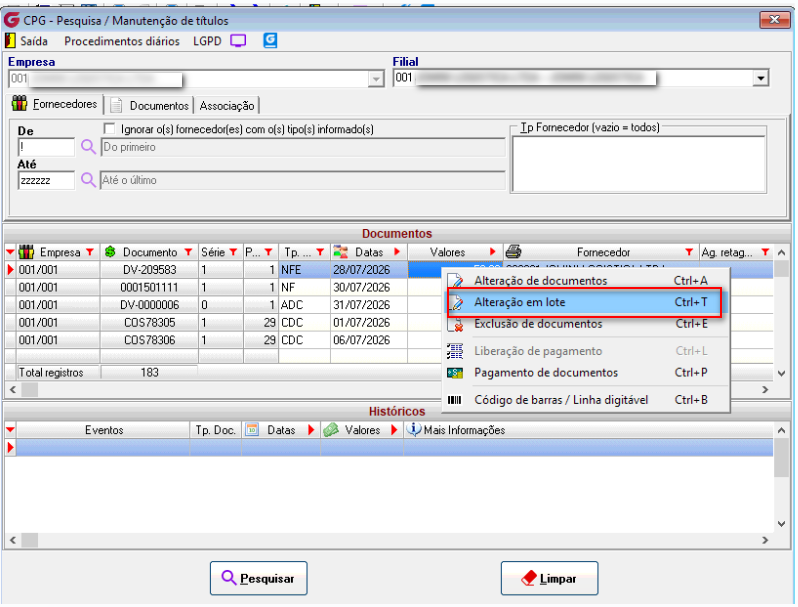798x607 pixels.
Task: Toggle Ignorar fornecedores com tipos informados checkbox
Action: [x=109, y=129]
